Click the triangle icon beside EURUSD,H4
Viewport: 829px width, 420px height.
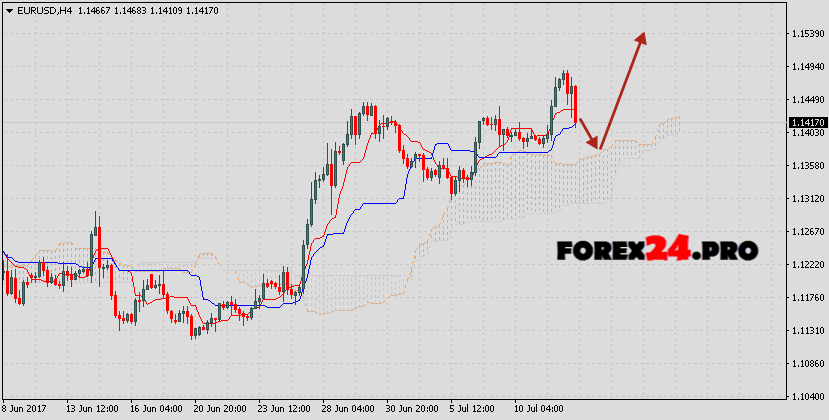8,9
